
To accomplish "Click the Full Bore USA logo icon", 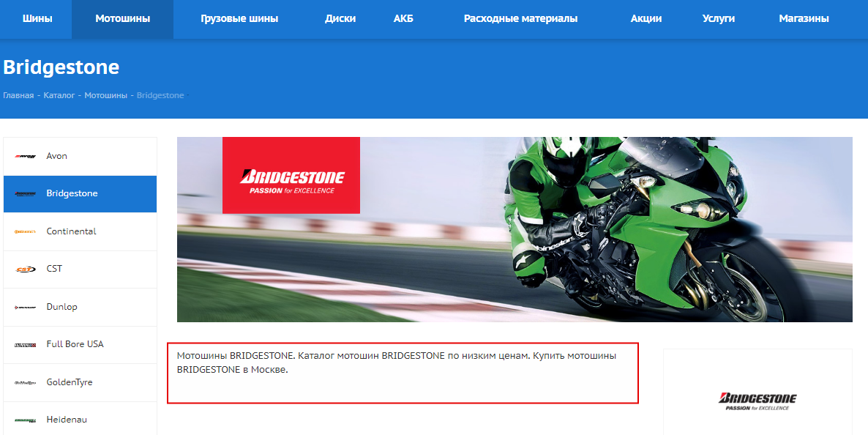I will (25, 345).
